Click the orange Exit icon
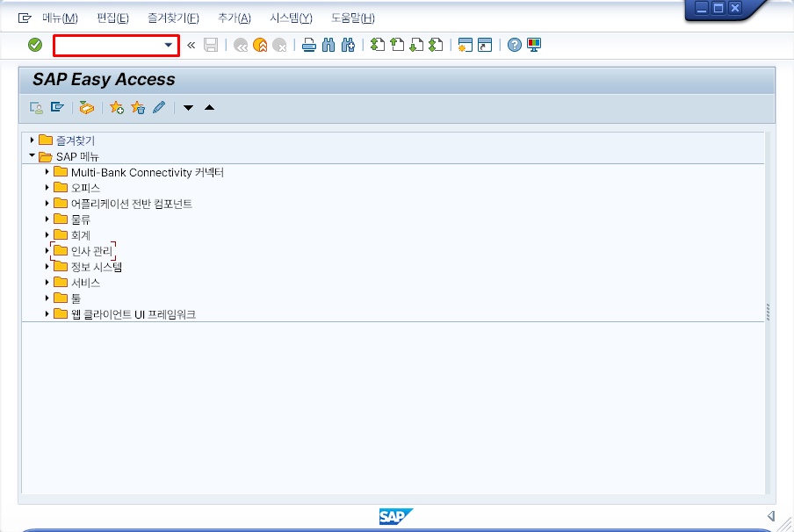Image resolution: width=794 pixels, height=532 pixels. (x=260, y=45)
